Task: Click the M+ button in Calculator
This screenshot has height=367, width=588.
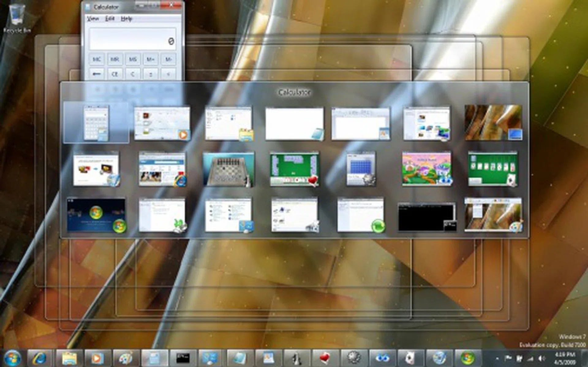Action: click(x=151, y=59)
